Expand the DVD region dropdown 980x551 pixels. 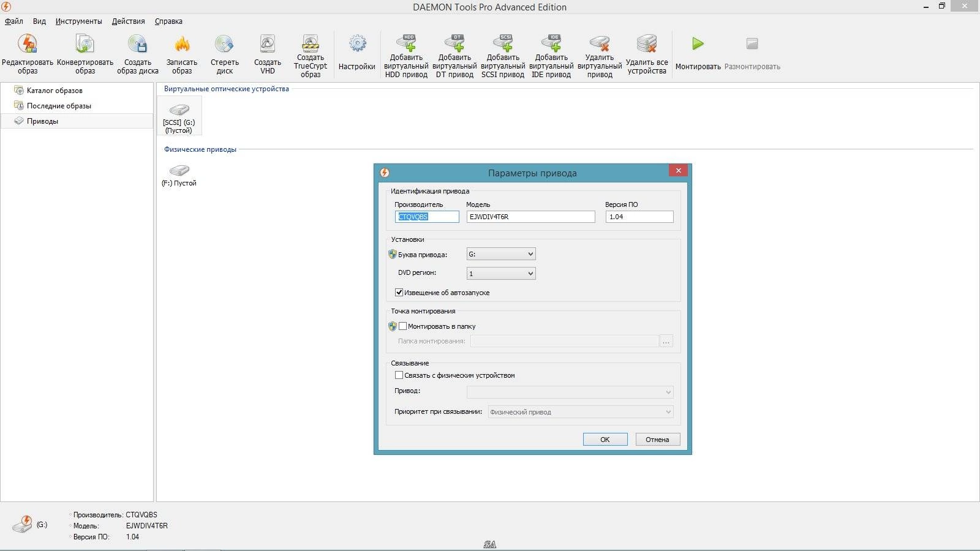coord(501,273)
